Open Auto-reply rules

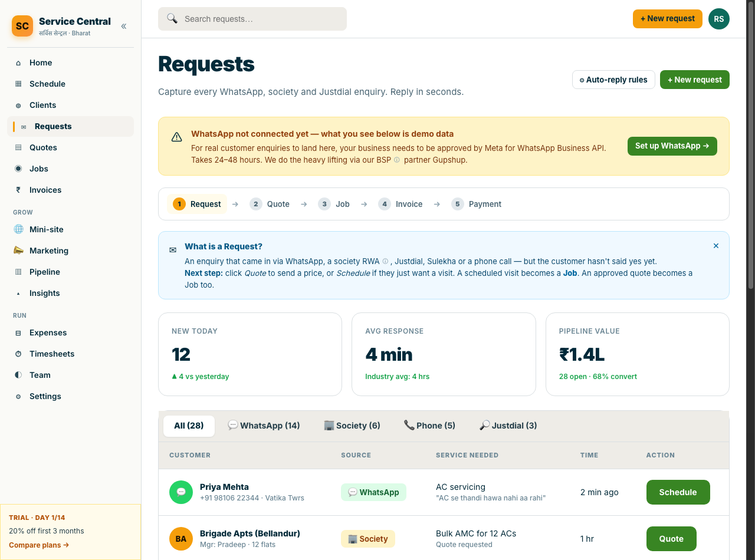tap(613, 80)
